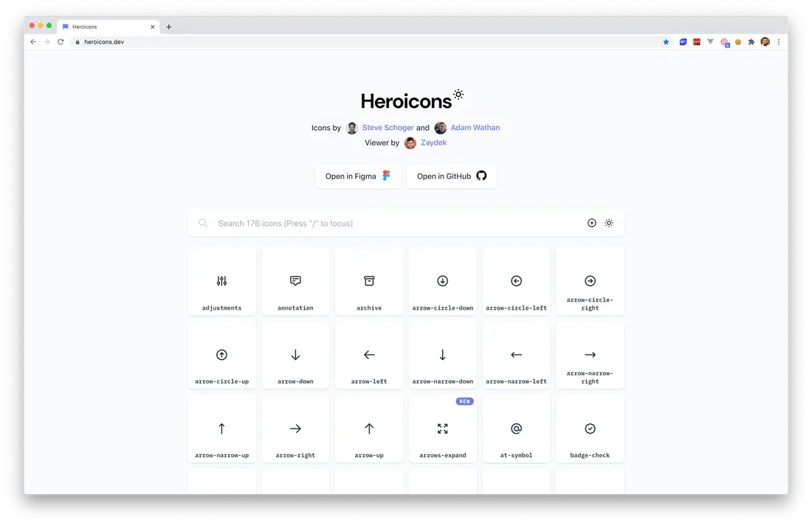Image resolution: width=812 pixels, height=526 pixels.
Task: Click the sun icon beside Heroicons title
Action: tap(458, 95)
